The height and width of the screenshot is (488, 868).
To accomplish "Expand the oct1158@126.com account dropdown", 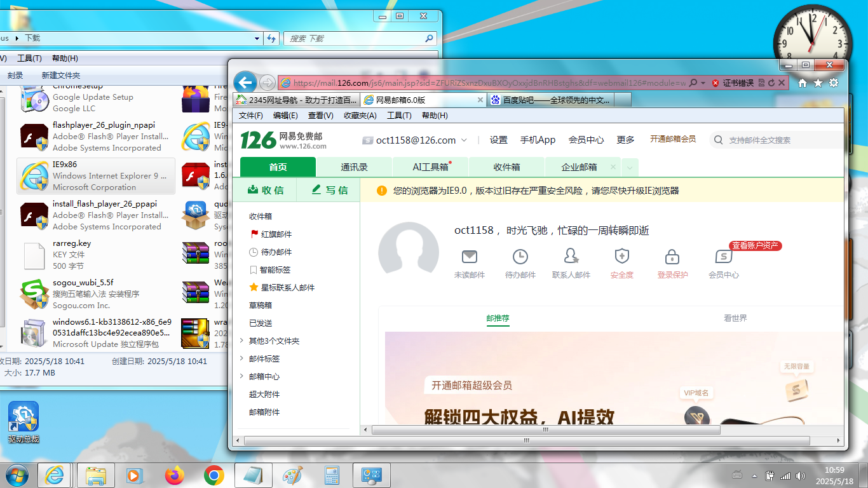I will pyautogui.click(x=465, y=140).
